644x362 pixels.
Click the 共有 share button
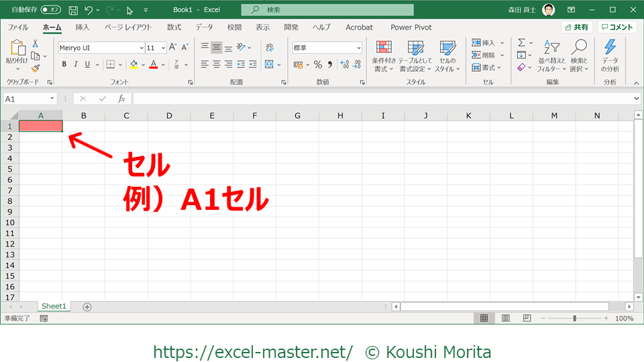(x=577, y=27)
